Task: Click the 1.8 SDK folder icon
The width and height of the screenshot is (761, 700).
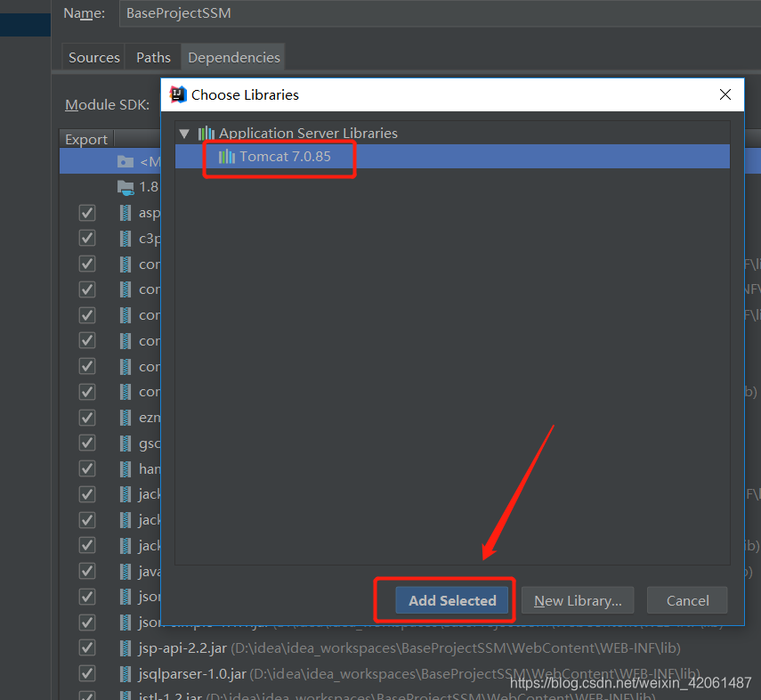Action: 125,187
